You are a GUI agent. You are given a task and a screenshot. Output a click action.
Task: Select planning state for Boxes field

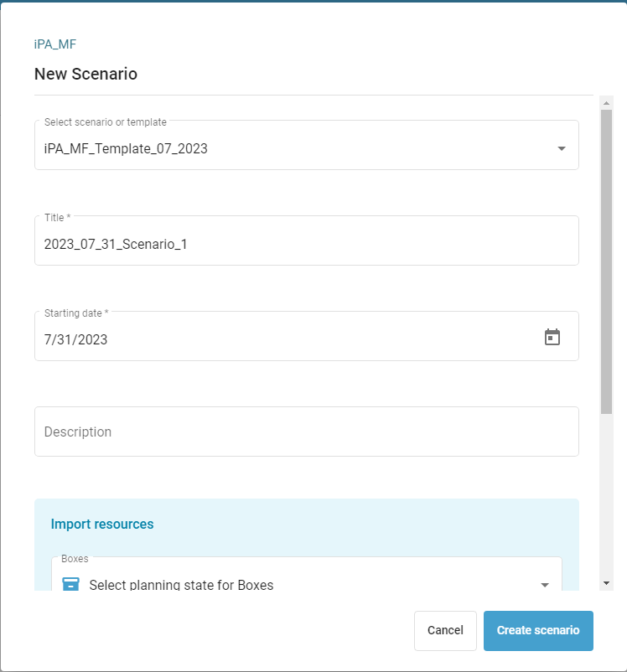(x=307, y=574)
